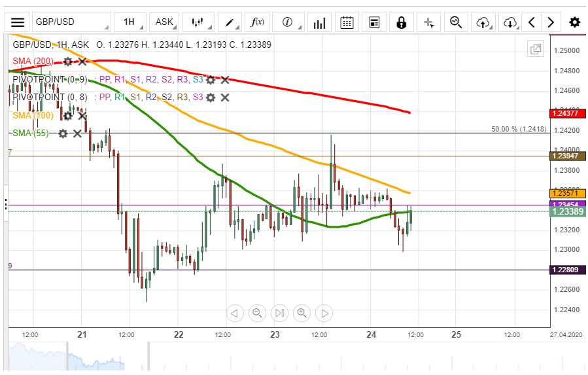Click the orange 1.23571 price label
588x375 pixels.
pos(567,193)
